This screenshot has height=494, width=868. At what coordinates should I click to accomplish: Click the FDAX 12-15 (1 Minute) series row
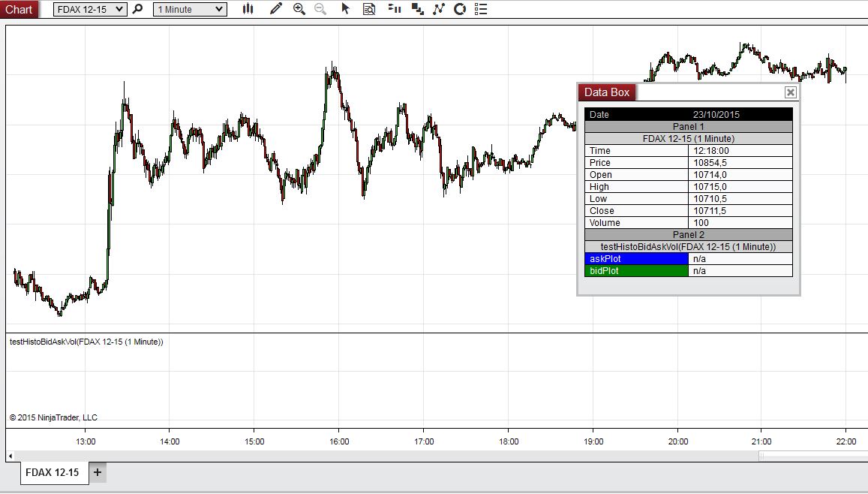(689, 138)
